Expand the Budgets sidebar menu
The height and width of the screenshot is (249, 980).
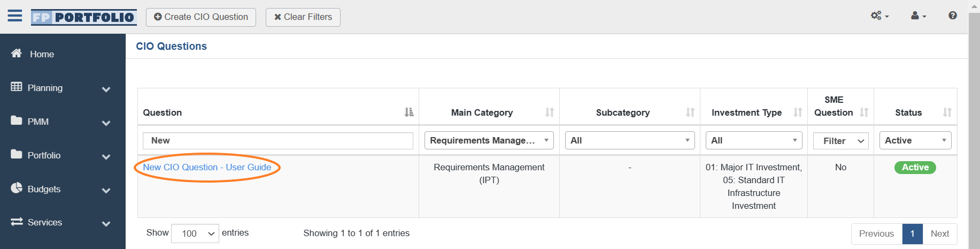(x=63, y=189)
